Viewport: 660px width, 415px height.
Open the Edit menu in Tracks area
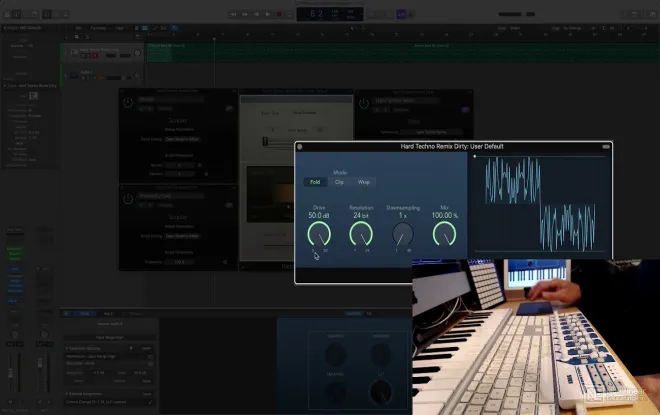pyautogui.click(x=79, y=28)
